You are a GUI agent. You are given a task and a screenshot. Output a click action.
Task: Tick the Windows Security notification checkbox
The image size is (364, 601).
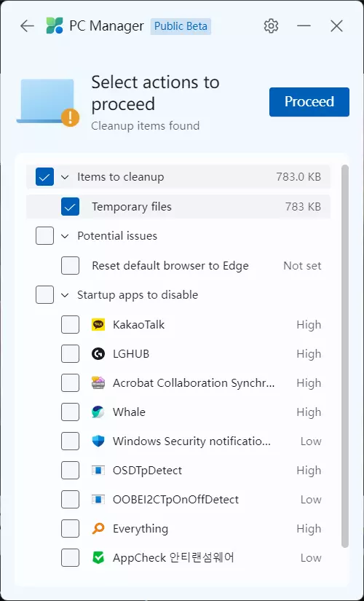[70, 441]
